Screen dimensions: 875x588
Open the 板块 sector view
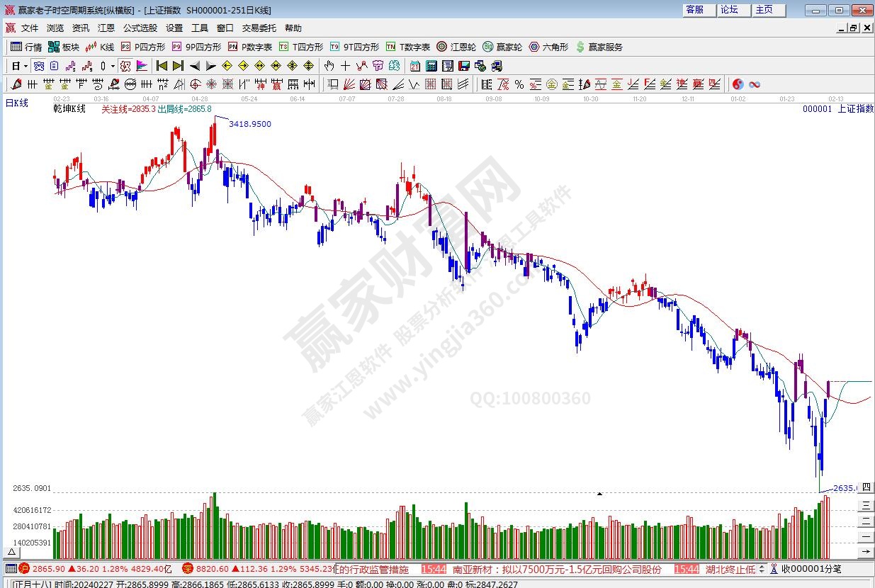click(63, 47)
